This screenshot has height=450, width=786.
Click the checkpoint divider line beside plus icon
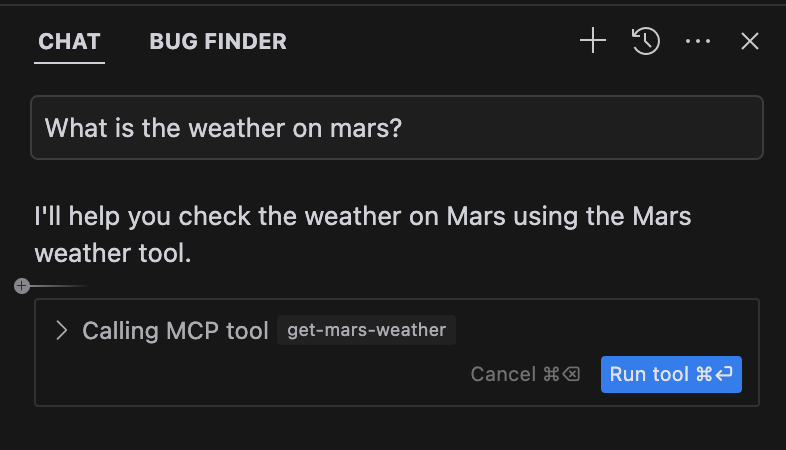(59, 286)
